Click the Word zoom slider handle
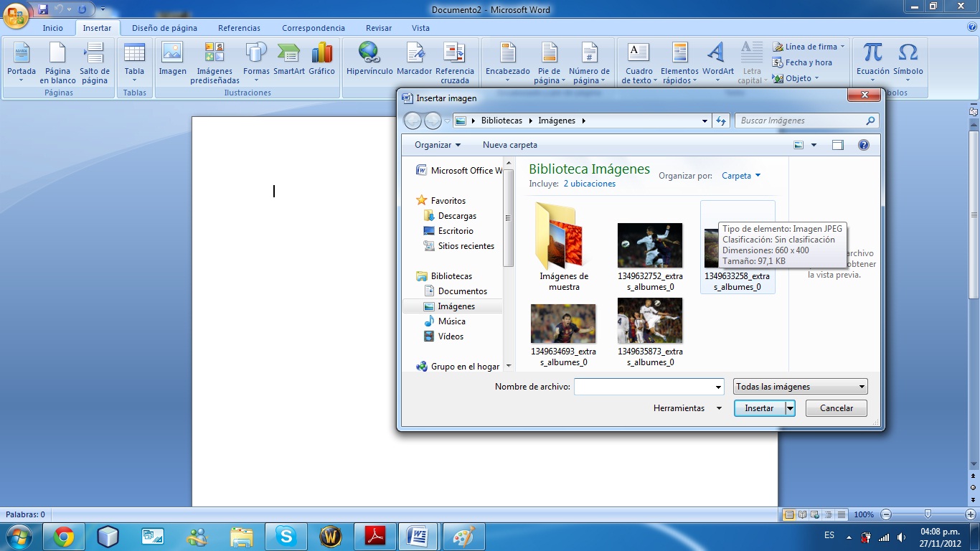Image resolution: width=980 pixels, height=551 pixels. click(928, 514)
